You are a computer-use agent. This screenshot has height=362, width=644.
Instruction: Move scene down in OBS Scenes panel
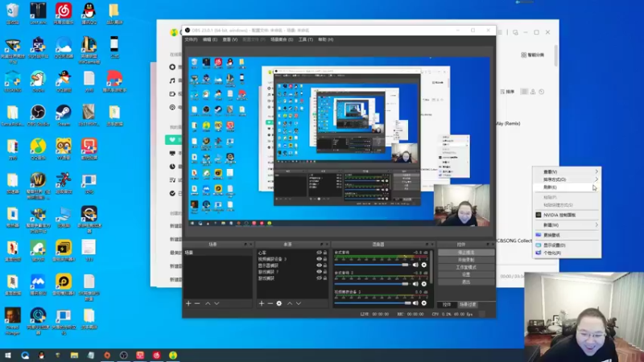(217, 303)
